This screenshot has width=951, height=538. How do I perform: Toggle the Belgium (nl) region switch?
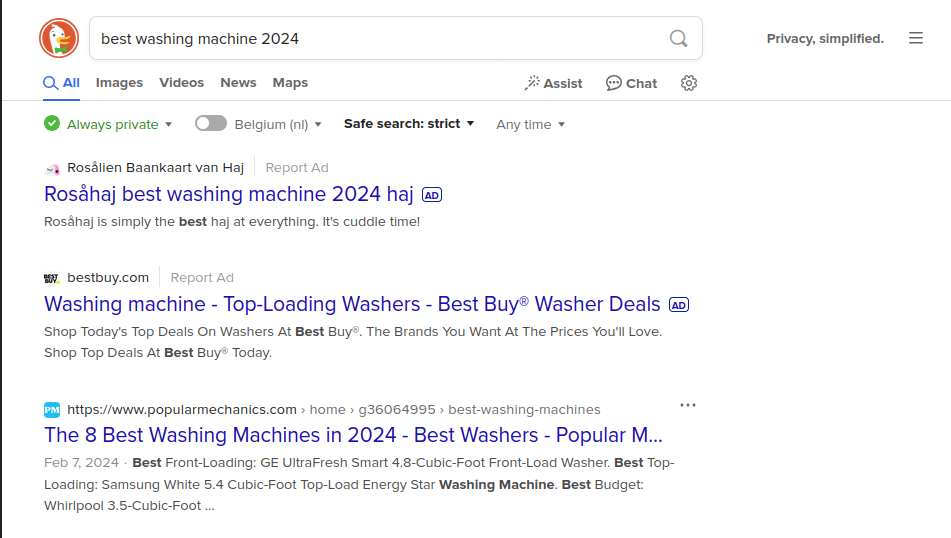210,124
